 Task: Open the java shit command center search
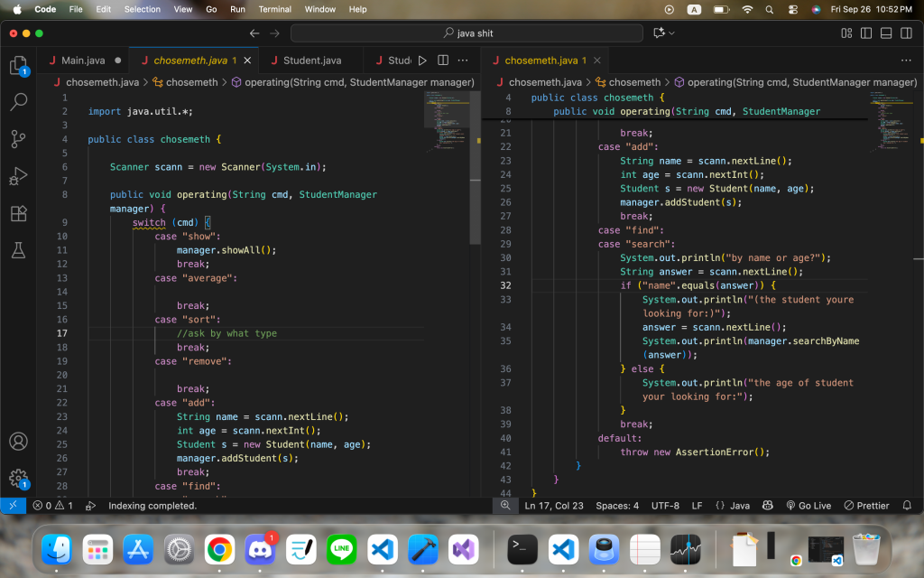(467, 33)
